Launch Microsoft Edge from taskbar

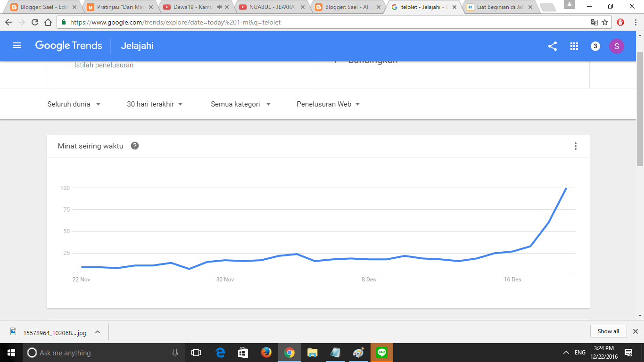[x=220, y=353]
